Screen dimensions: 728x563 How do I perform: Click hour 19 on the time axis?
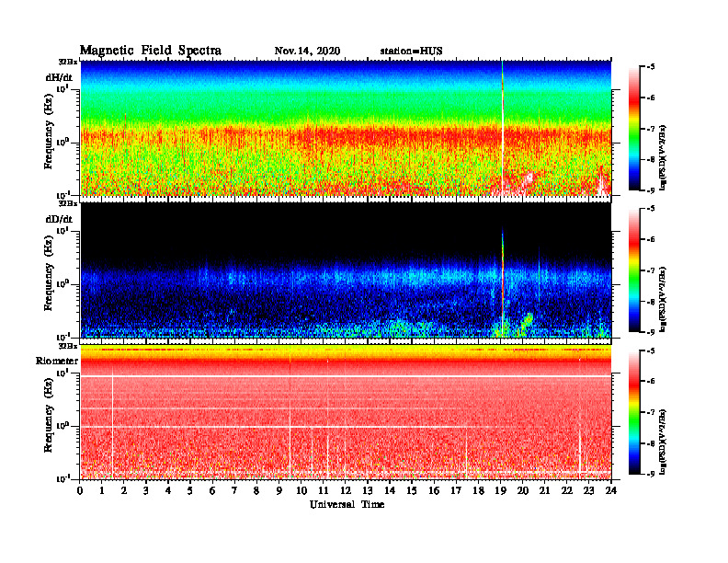500,490
